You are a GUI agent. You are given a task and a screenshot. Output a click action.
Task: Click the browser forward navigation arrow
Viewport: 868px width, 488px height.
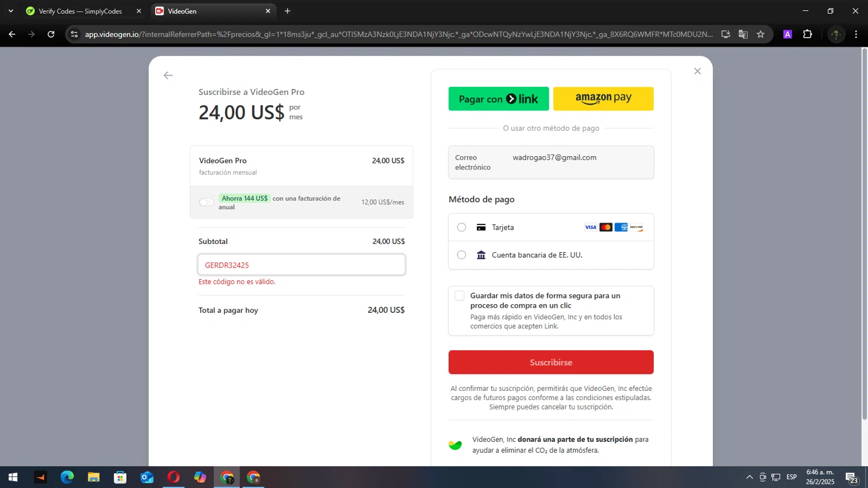pyautogui.click(x=31, y=34)
